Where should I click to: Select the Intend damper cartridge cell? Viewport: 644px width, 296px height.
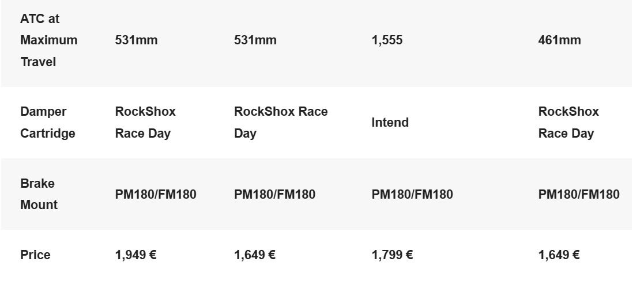390,122
